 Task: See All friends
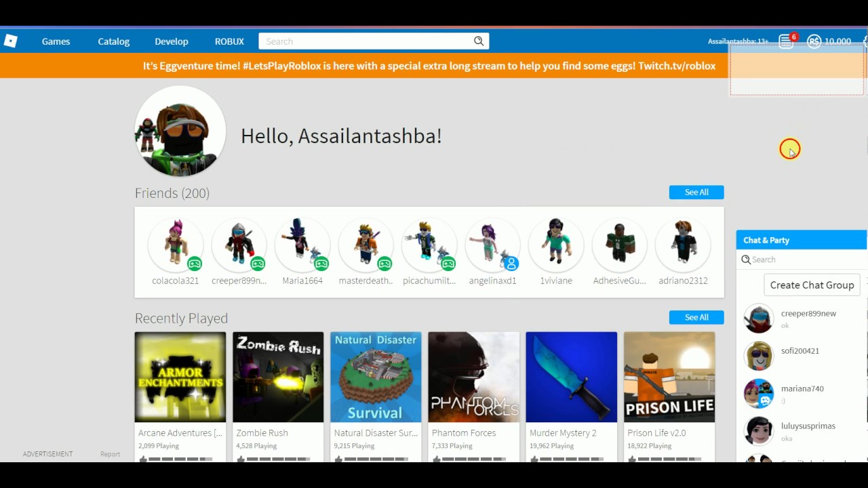pos(696,192)
